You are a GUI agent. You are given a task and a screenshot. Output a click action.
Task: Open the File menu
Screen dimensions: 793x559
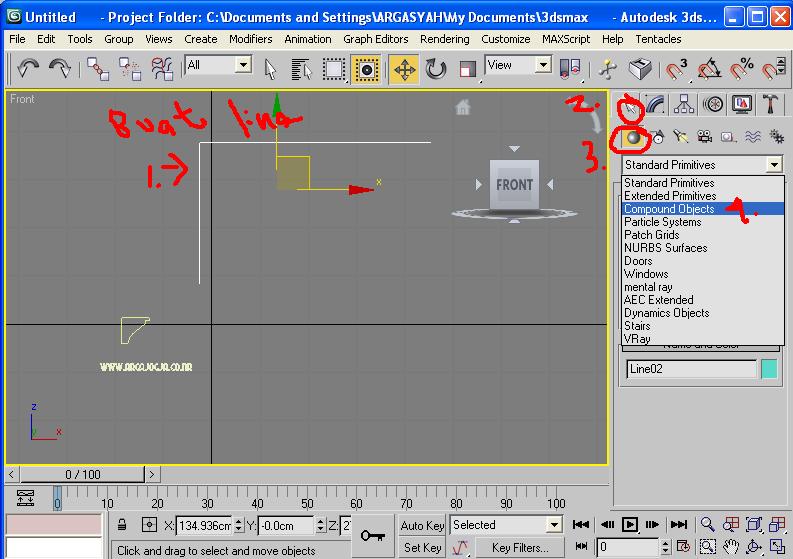[17, 39]
